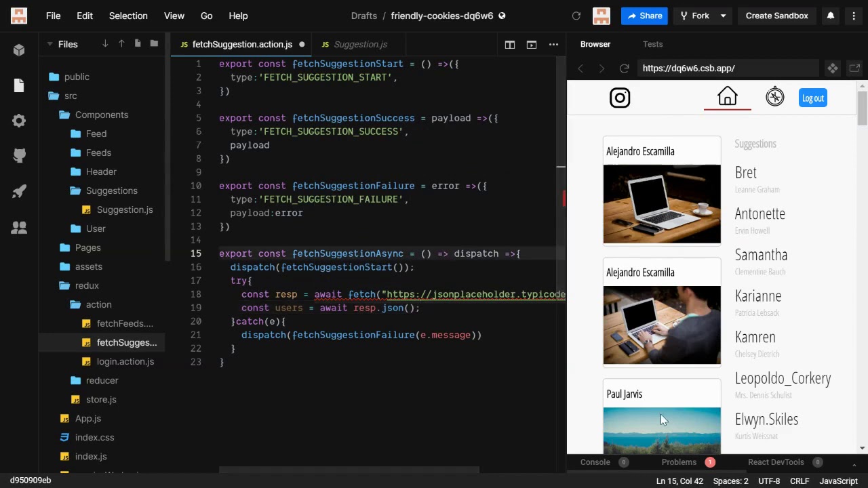Reload the preview browser page
The height and width of the screenshot is (488, 868).
(x=625, y=68)
